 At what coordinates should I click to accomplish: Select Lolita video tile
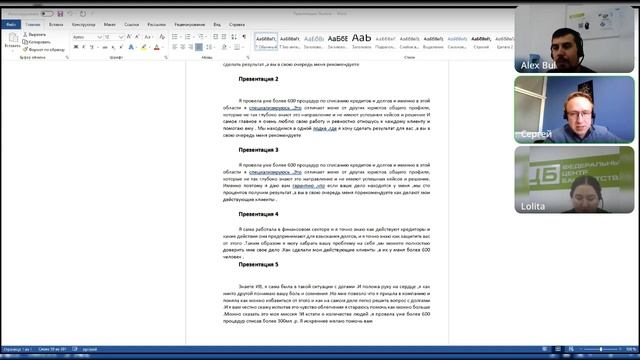[x=574, y=180]
